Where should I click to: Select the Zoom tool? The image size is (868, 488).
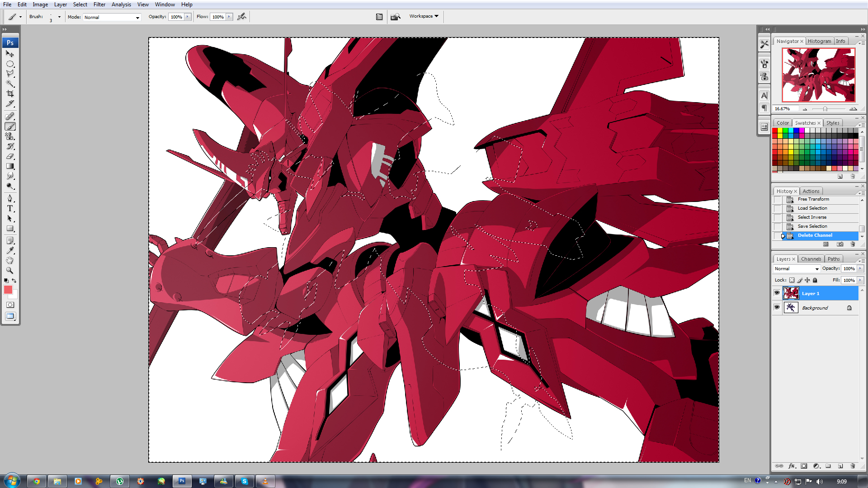[x=10, y=271]
